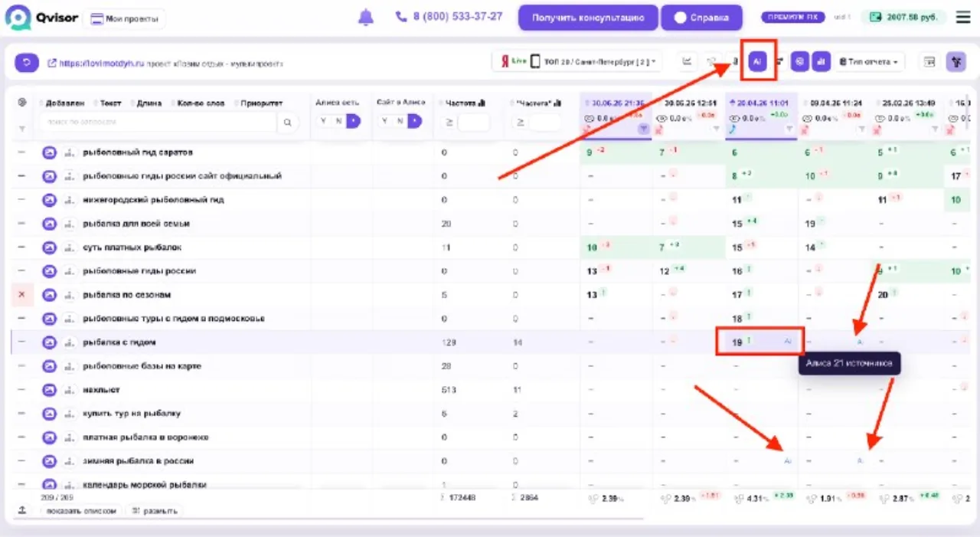Viewport: 980px width, 537px height.
Task: Select Y in Алиса есть toggle
Action: point(323,121)
